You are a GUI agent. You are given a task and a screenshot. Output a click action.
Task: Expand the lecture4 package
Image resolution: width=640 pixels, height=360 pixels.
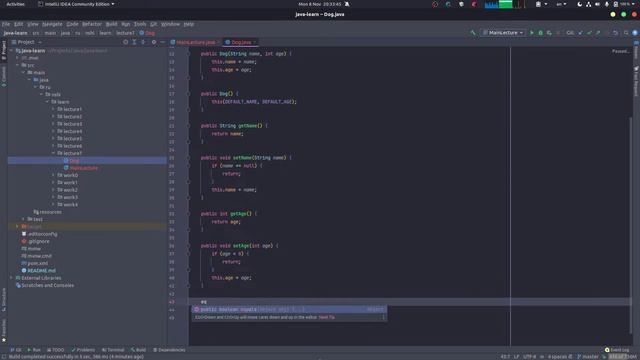point(53,131)
